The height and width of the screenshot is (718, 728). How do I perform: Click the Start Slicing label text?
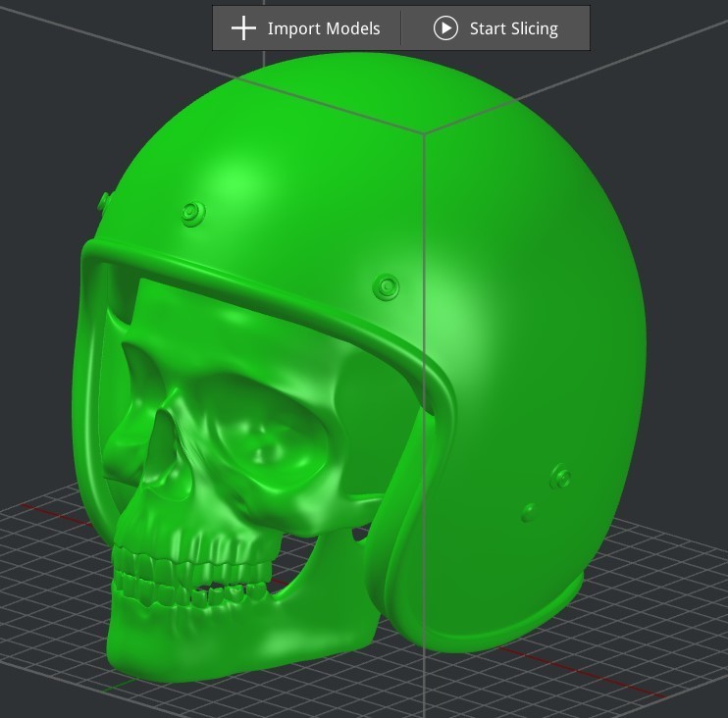(x=513, y=28)
